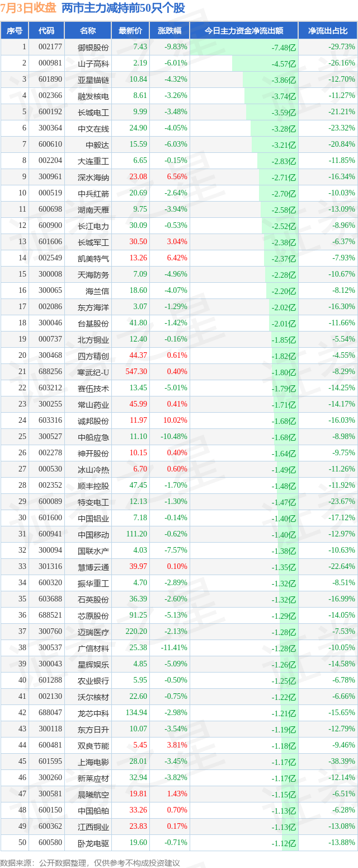Viewport: 358px width, 868px height.
Task: Click stock name 中国船舶
Action: pyautogui.click(x=93, y=810)
